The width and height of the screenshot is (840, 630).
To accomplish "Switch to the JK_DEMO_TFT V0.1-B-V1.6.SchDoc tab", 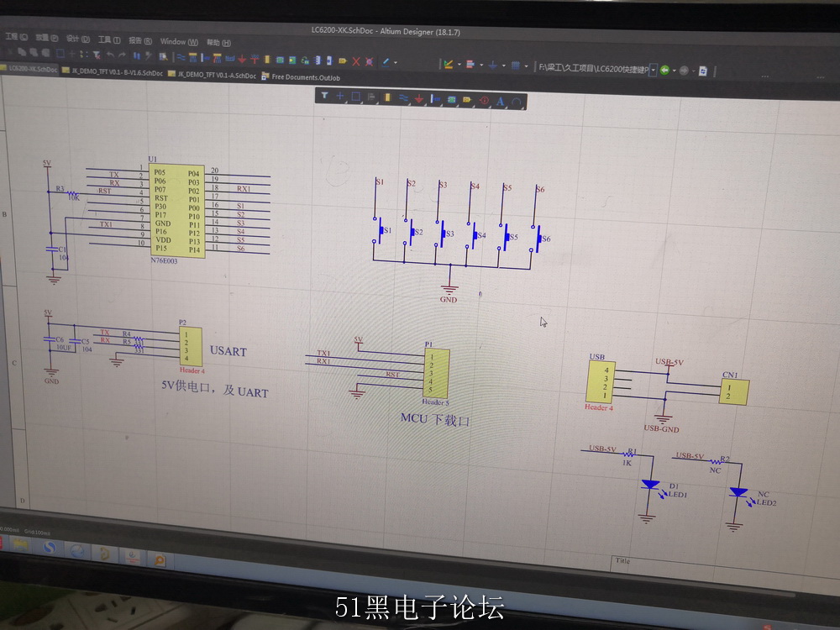I will tap(113, 71).
